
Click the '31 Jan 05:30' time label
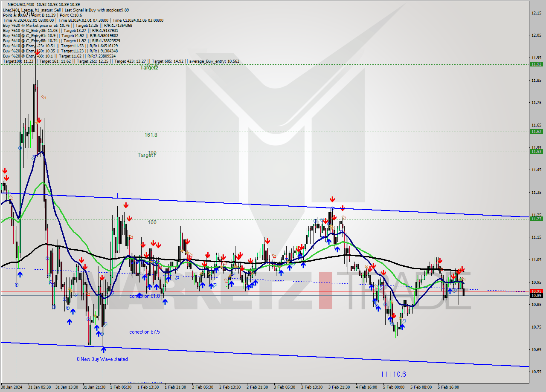39,387
